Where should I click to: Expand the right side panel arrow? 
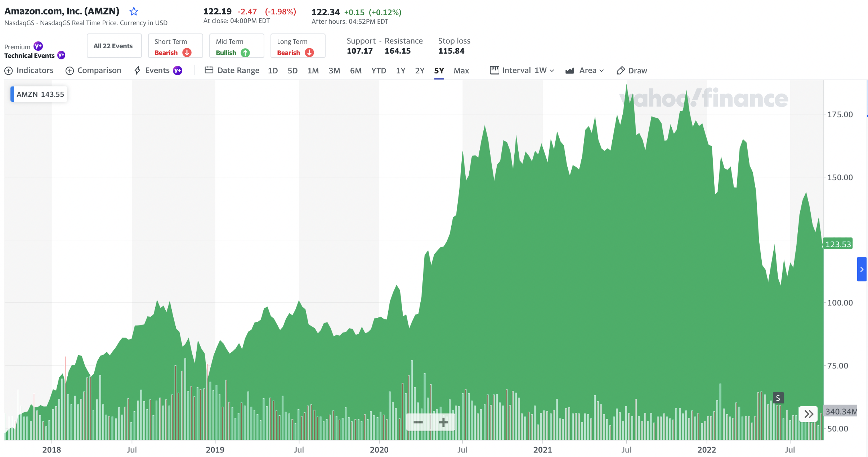tap(862, 269)
